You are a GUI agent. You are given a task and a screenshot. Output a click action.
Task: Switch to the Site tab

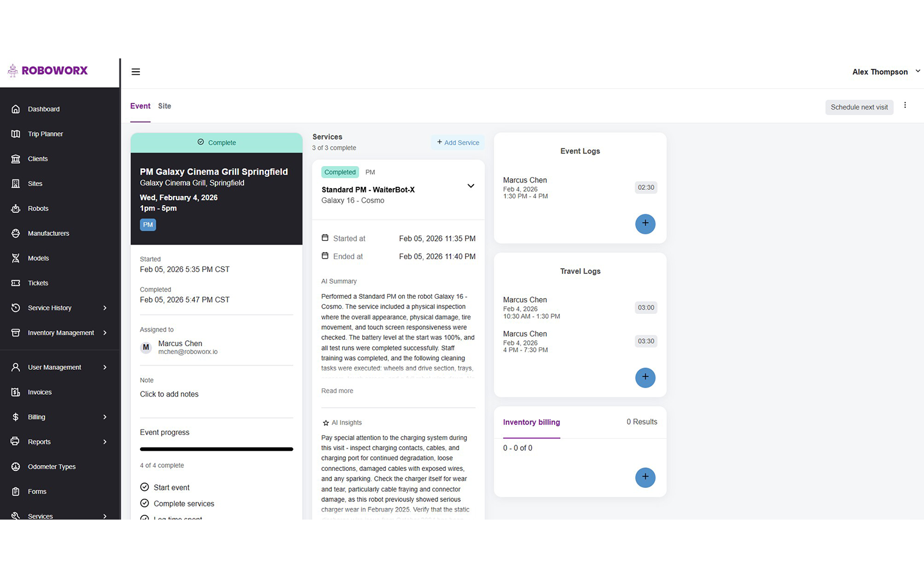coord(164,106)
